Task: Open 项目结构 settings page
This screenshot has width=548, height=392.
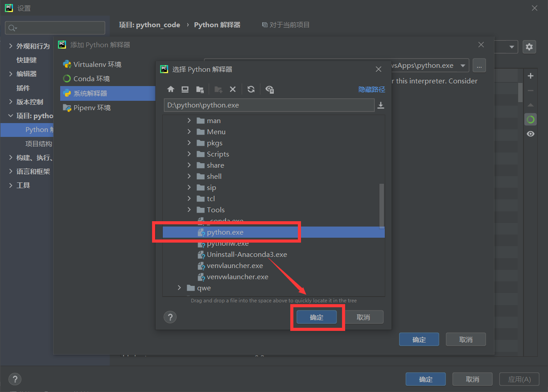Action: [x=38, y=144]
